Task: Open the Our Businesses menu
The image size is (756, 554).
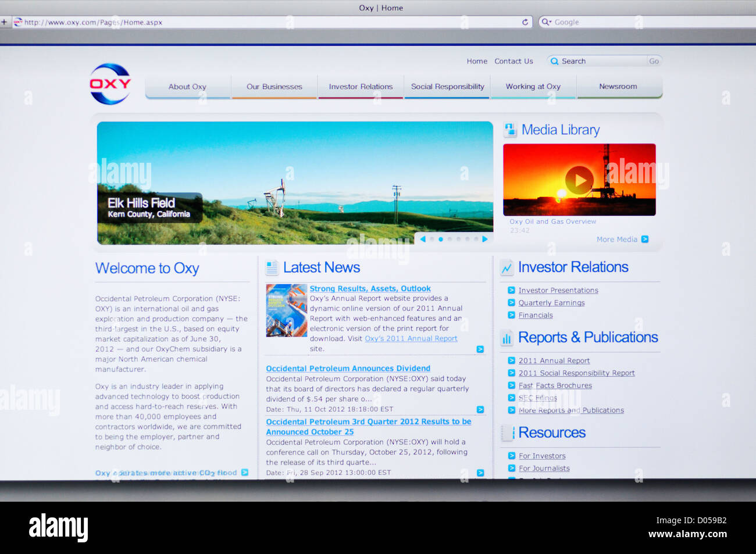Action: click(x=274, y=87)
